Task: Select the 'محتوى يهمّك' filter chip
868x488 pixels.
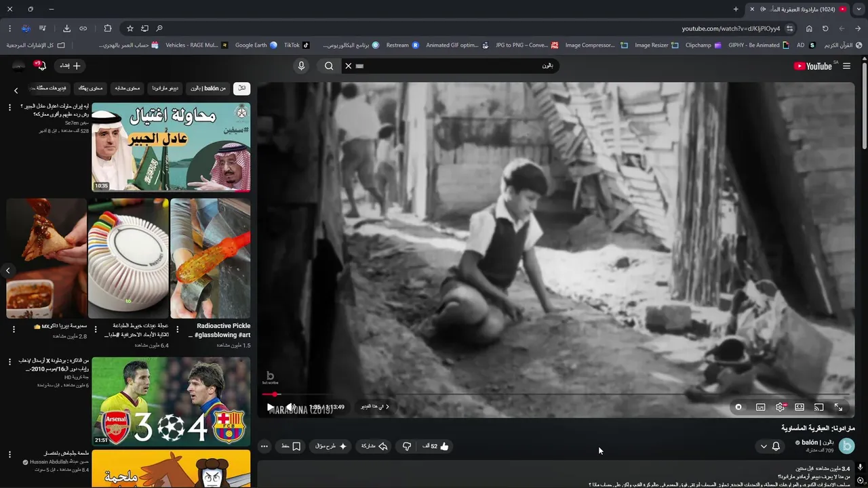Action: pos(90,88)
